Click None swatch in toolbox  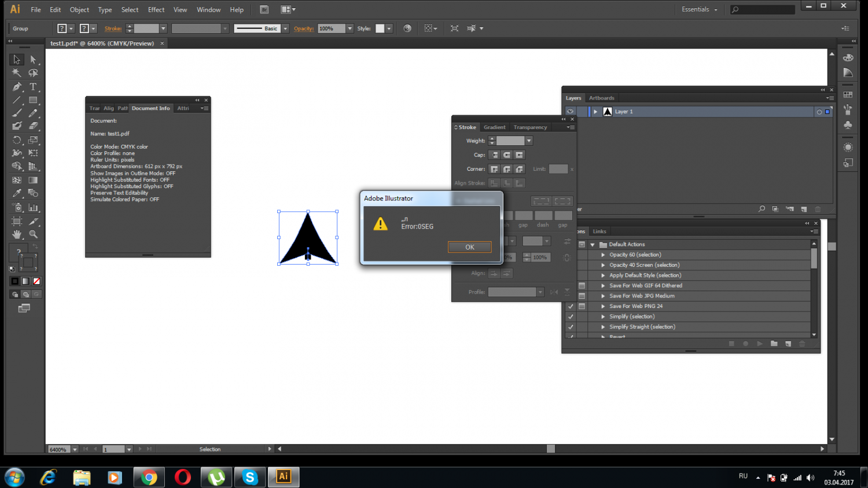point(36,281)
